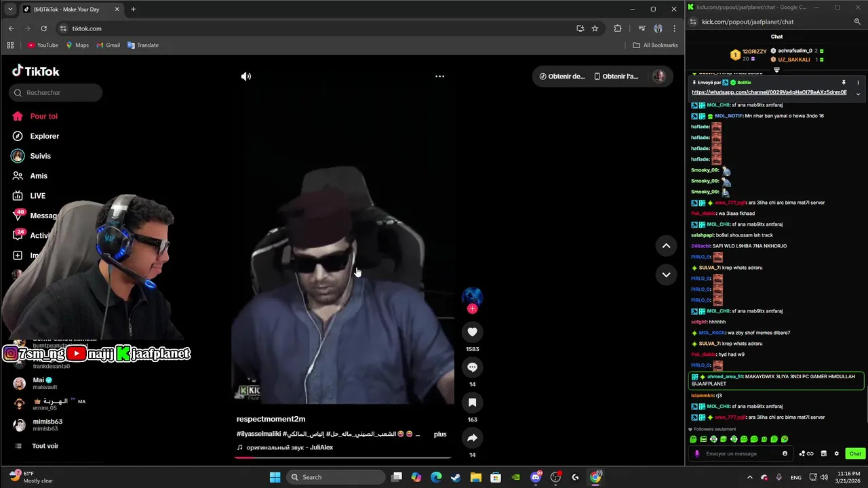The width and height of the screenshot is (868, 488).
Task: Search in the Kick chat popout window
Action: [857, 22]
